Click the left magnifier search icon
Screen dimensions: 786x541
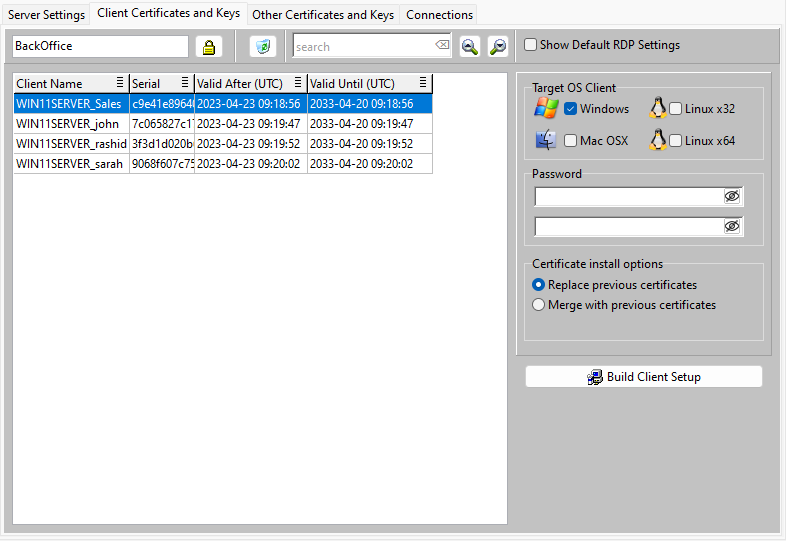(469, 47)
